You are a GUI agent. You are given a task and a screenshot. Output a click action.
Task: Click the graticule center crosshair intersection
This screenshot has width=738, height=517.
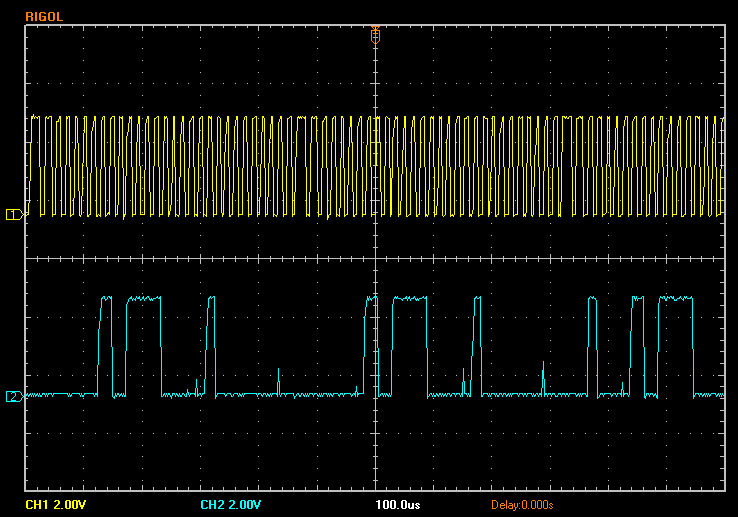coord(375,259)
